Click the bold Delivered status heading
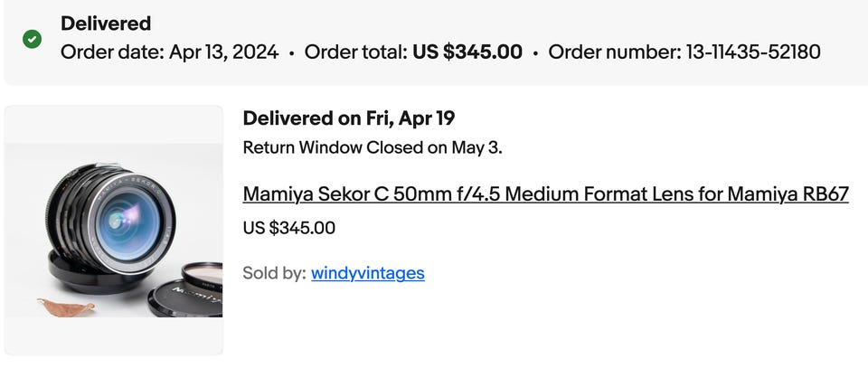868x368 pixels. point(106,24)
